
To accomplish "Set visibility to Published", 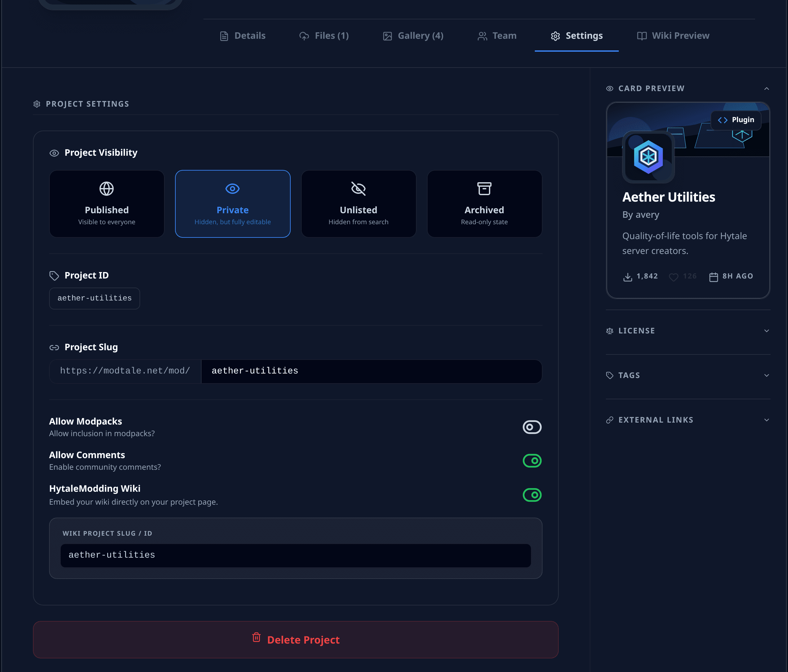I will (107, 204).
